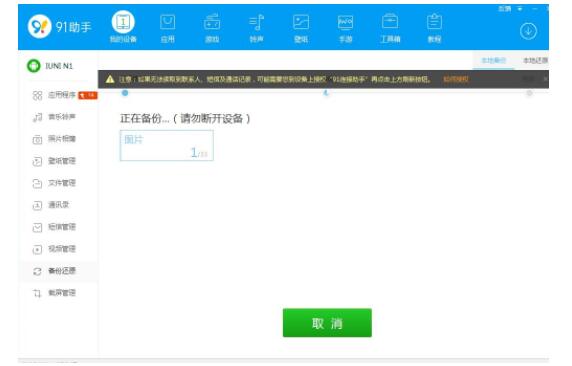Open 视频管理 in the sidebar
The height and width of the screenshot is (366, 572).
point(54,249)
